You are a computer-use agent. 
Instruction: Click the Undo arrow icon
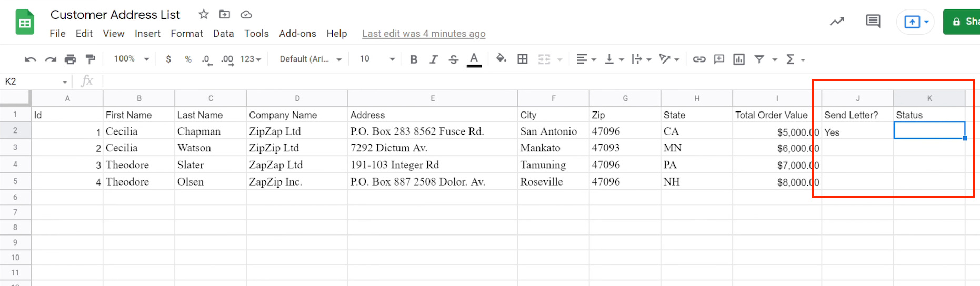30,59
